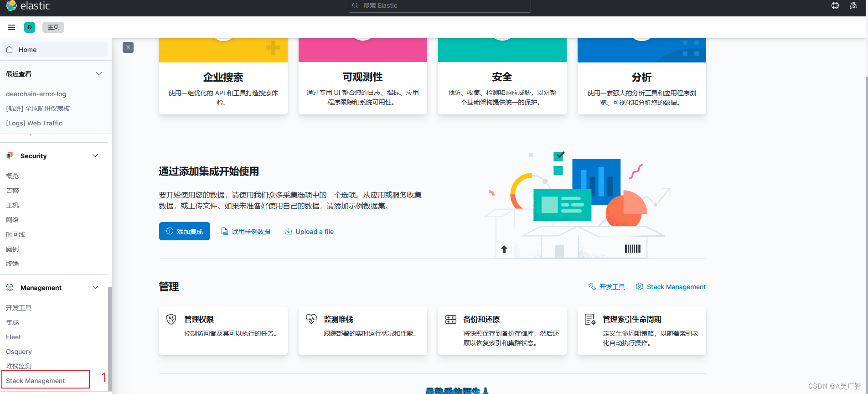Click the search magnifier icon
Screen dimensions: 868x394
[x=356, y=5]
